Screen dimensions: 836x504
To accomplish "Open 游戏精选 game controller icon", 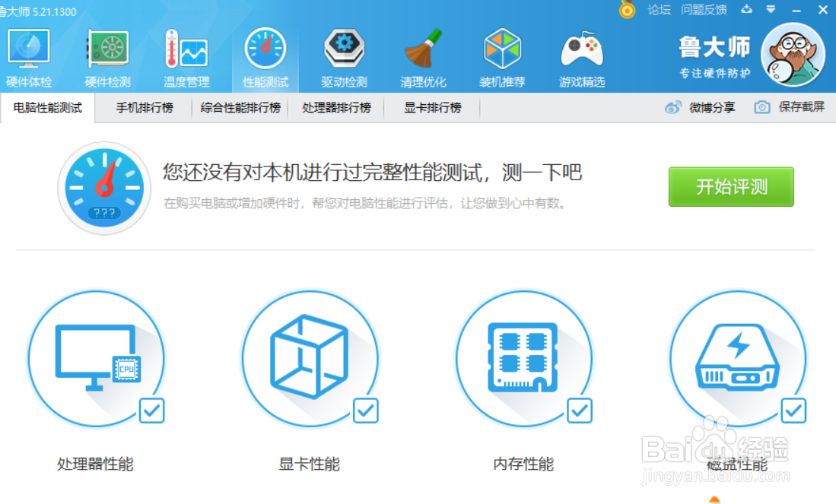I will [582, 49].
